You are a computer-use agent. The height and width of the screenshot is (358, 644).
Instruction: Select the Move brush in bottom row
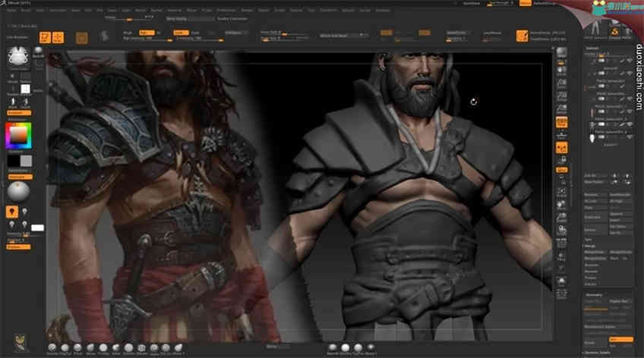[x=90, y=348]
